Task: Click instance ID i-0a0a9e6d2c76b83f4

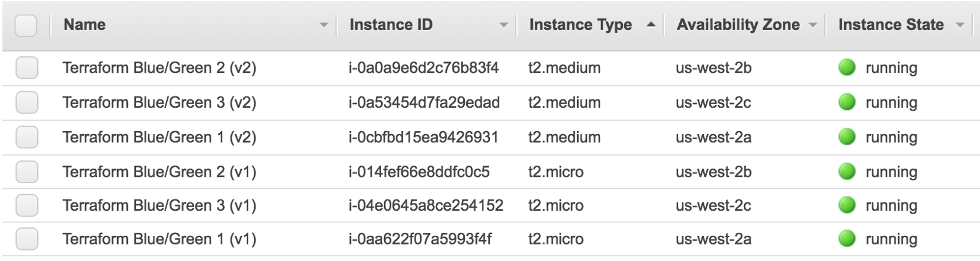Action: (423, 67)
